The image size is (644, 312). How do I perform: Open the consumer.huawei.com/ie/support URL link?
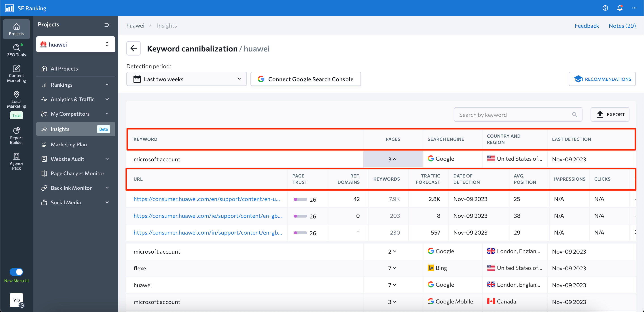208,216
